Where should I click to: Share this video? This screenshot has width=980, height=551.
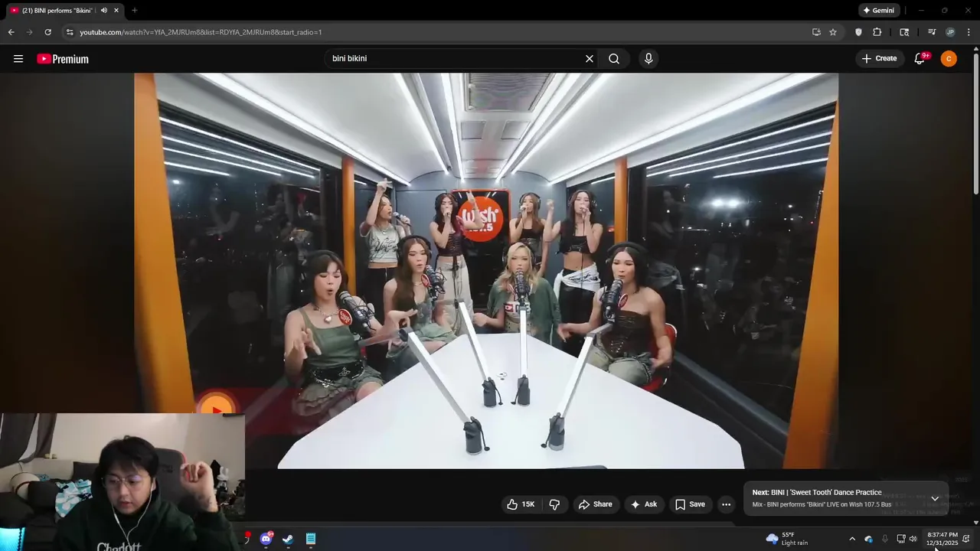(596, 504)
